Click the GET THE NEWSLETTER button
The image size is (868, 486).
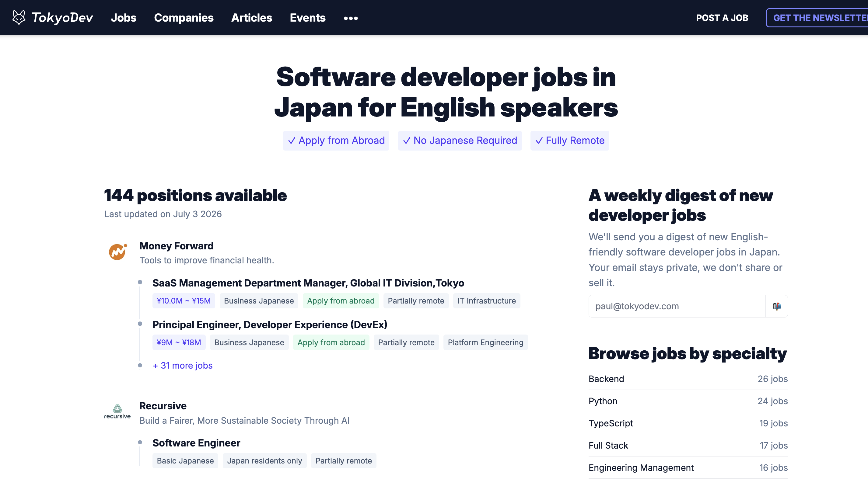click(817, 18)
